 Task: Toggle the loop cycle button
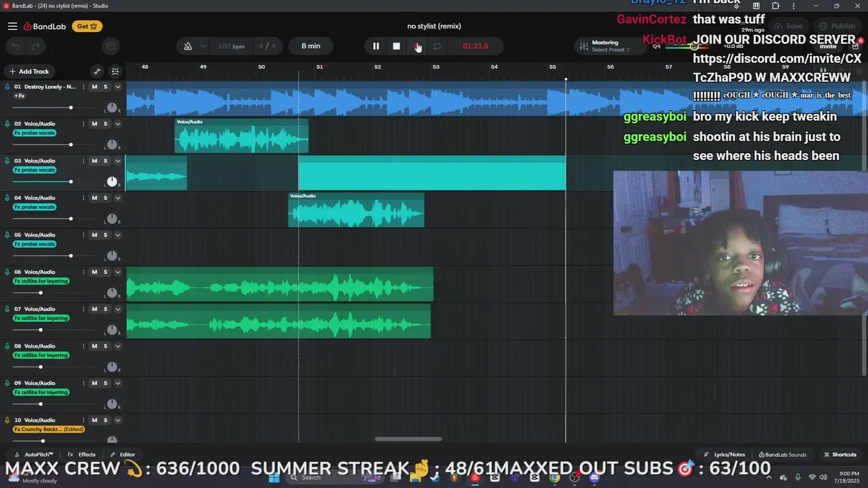pyautogui.click(x=437, y=46)
